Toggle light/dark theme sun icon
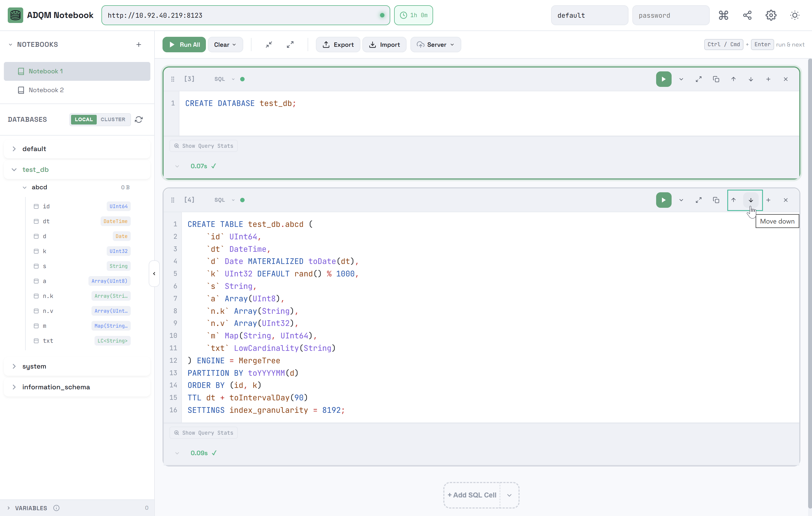 pyautogui.click(x=795, y=15)
